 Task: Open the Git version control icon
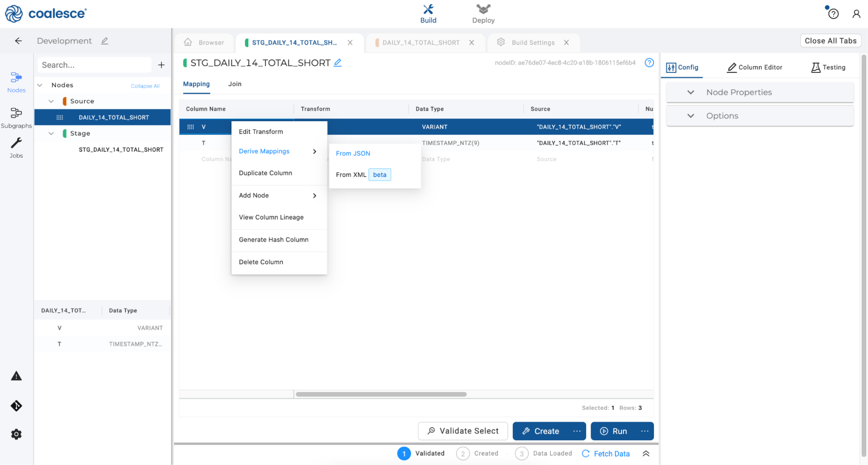click(x=16, y=406)
